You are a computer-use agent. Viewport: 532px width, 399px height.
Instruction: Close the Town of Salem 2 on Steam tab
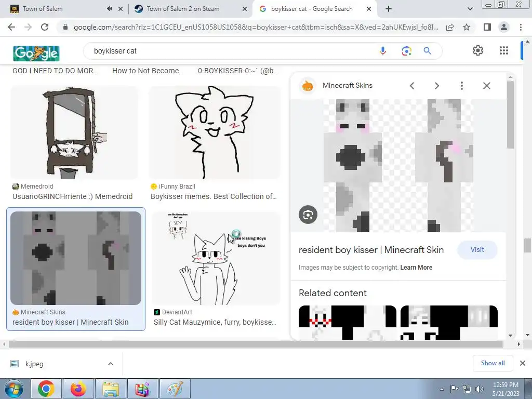point(245,9)
